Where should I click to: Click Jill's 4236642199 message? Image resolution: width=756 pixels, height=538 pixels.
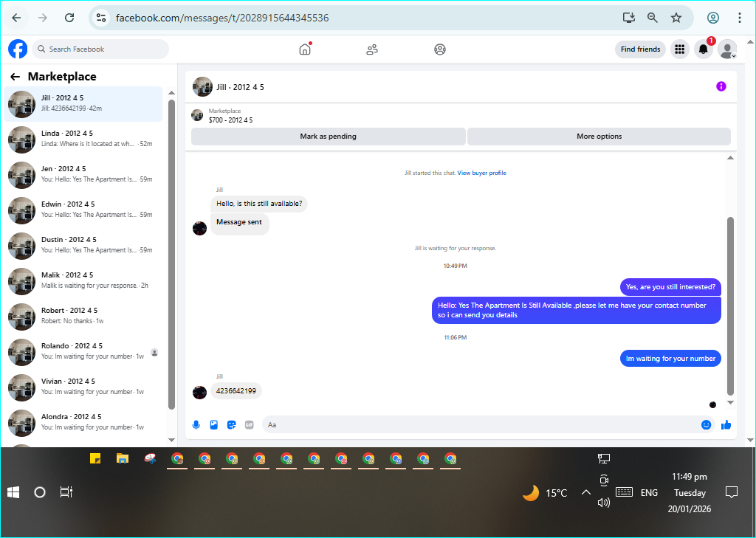236,391
